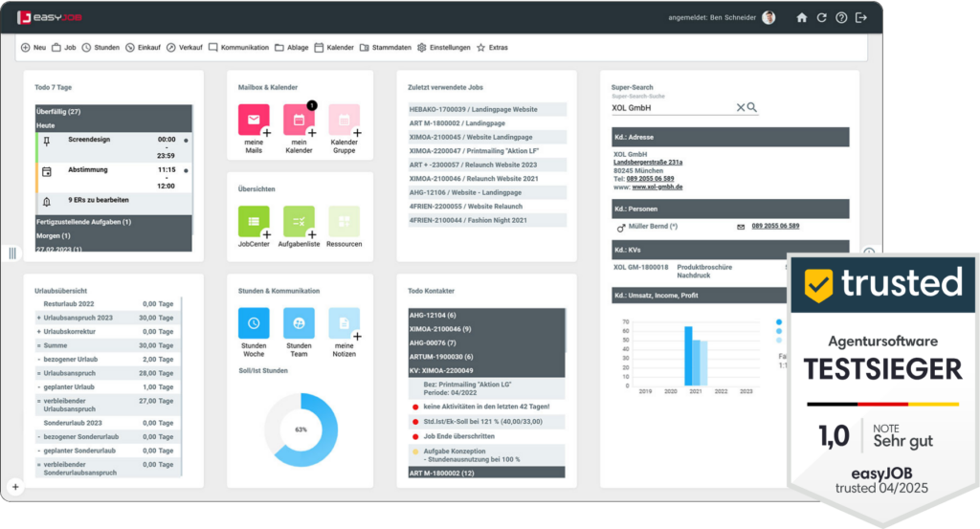Open the www.xol-gmbh.de website link
This screenshot has height=529, width=980.
[657, 187]
